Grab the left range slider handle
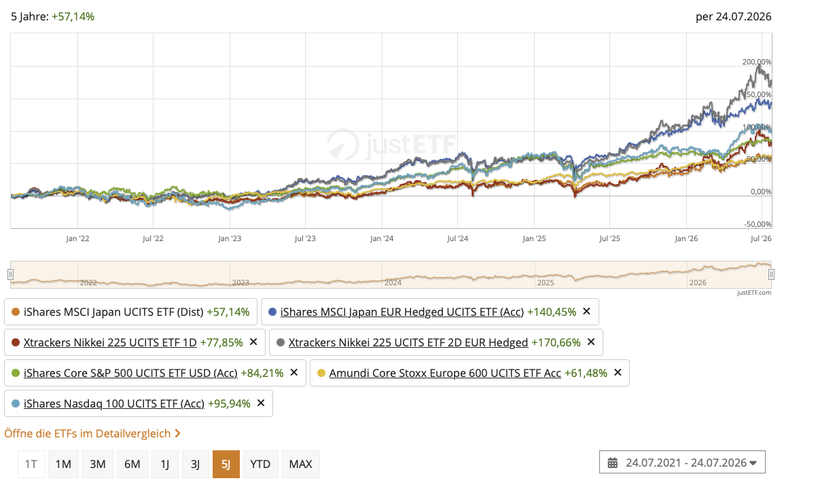 [x=10, y=274]
